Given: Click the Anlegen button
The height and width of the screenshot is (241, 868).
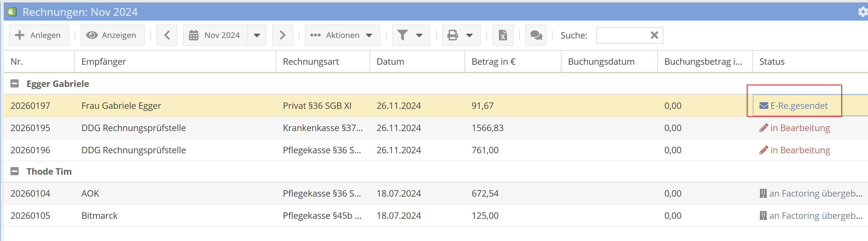Looking at the screenshot, I should [39, 35].
